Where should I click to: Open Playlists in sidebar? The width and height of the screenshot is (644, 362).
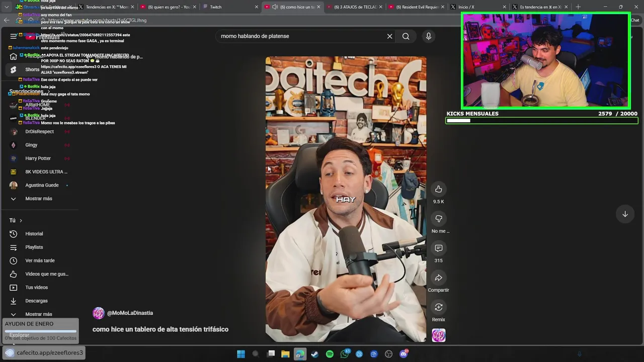point(34,247)
